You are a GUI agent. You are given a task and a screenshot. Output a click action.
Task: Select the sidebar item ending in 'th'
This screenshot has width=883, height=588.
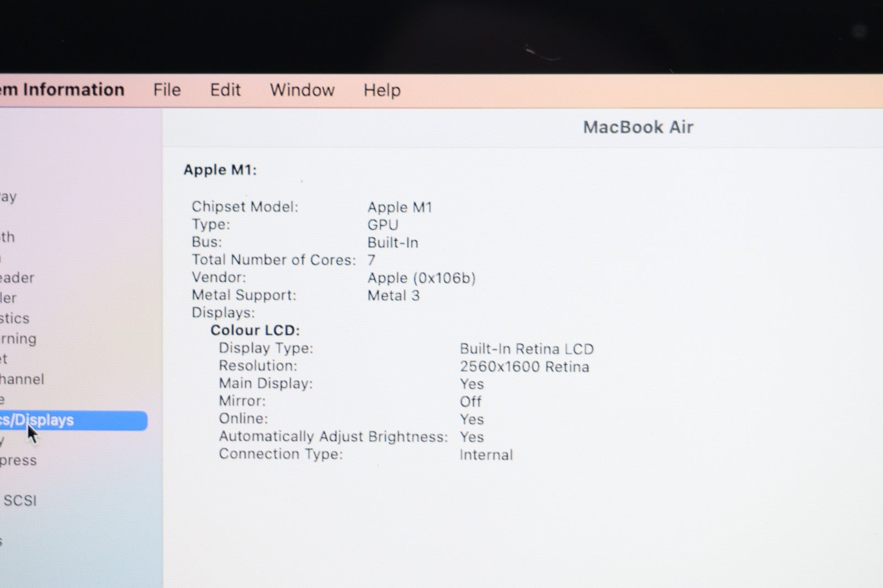[7, 237]
